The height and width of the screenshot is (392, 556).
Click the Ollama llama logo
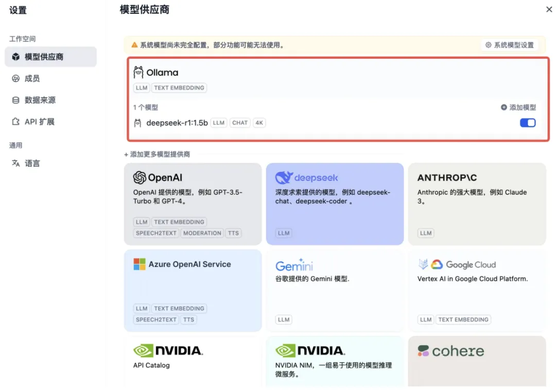(x=138, y=73)
